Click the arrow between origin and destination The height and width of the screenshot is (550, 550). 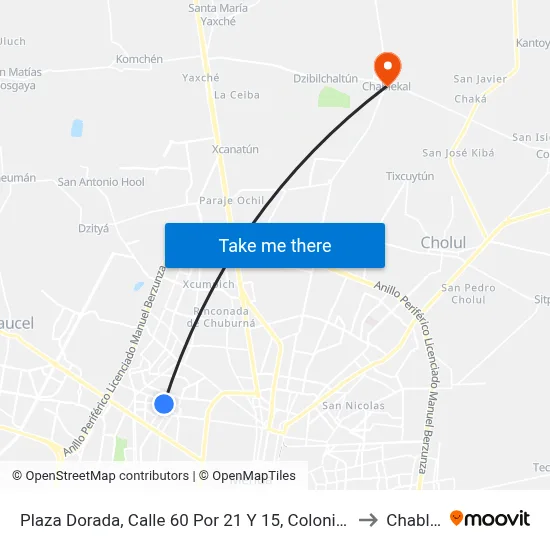click(x=368, y=520)
